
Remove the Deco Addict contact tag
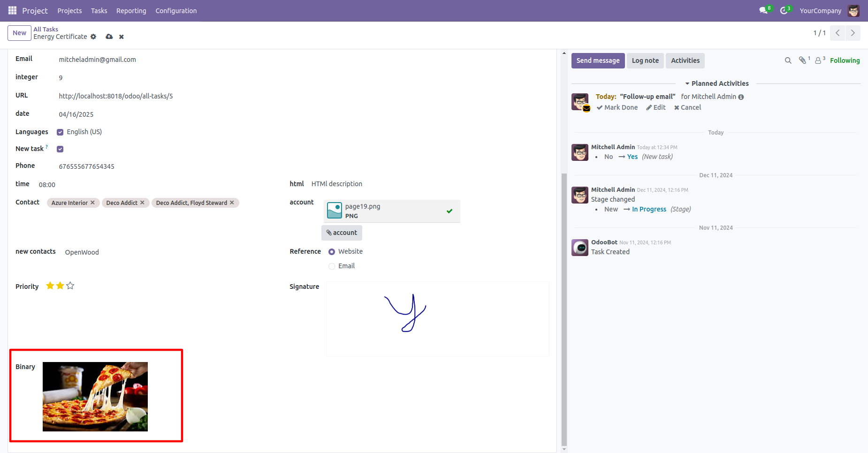coord(142,203)
